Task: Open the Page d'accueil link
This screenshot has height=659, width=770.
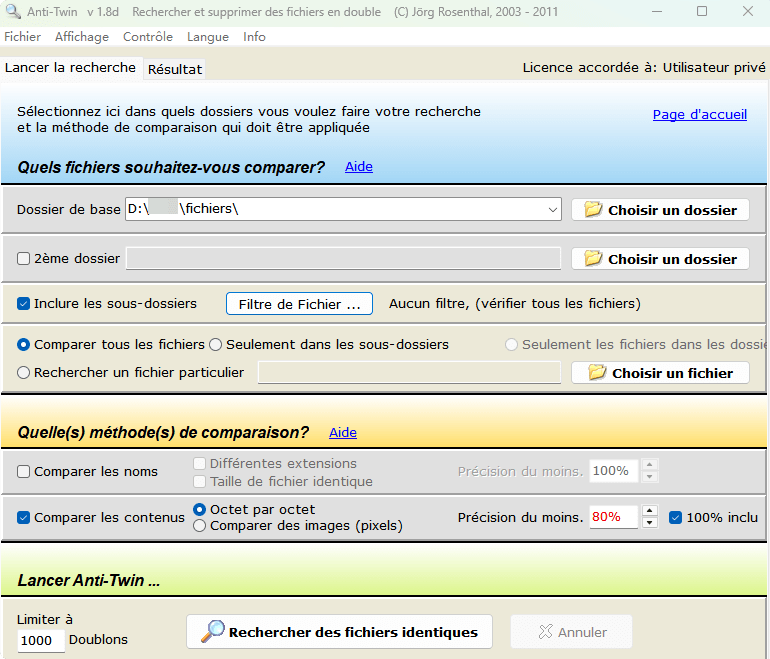Action: (x=699, y=114)
